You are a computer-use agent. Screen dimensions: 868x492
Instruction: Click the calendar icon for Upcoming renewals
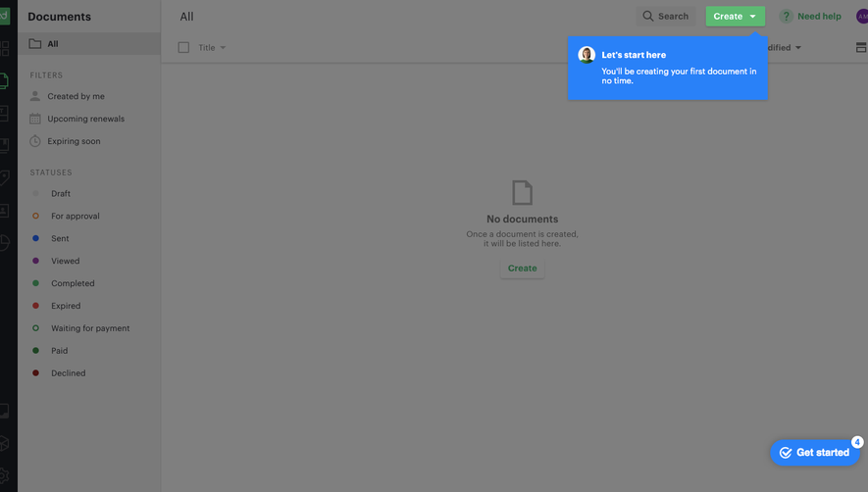pos(35,119)
